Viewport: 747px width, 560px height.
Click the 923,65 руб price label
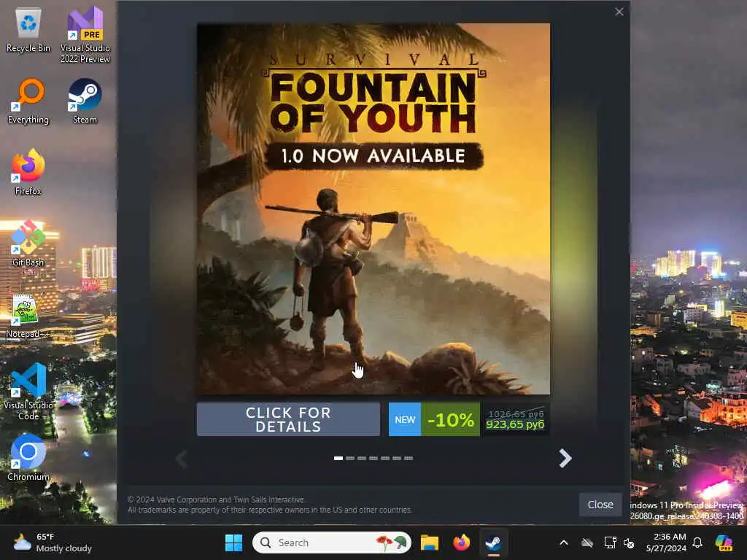515,424
